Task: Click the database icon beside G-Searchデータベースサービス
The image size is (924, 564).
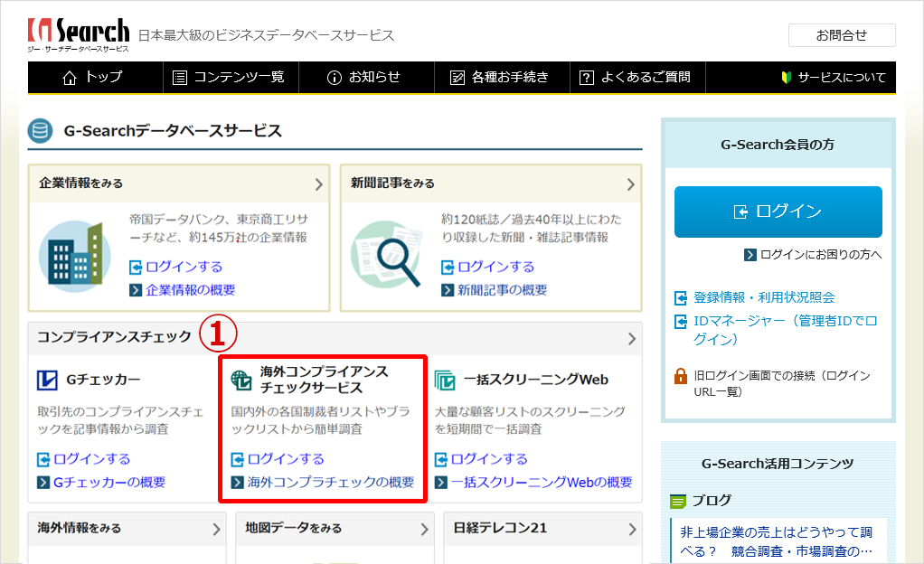Action: pos(41,131)
